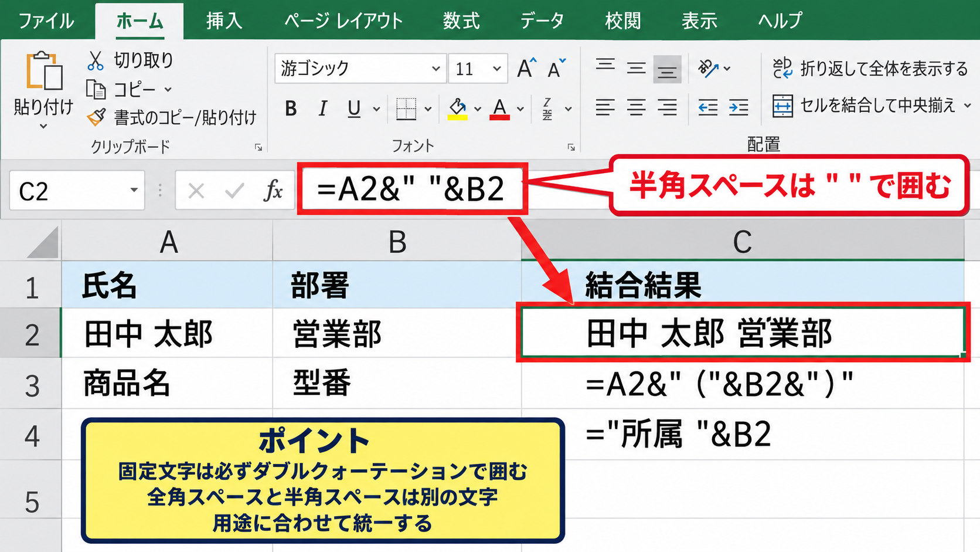Toggle Italic formatting
This screenshot has width=980, height=552.
point(322,109)
